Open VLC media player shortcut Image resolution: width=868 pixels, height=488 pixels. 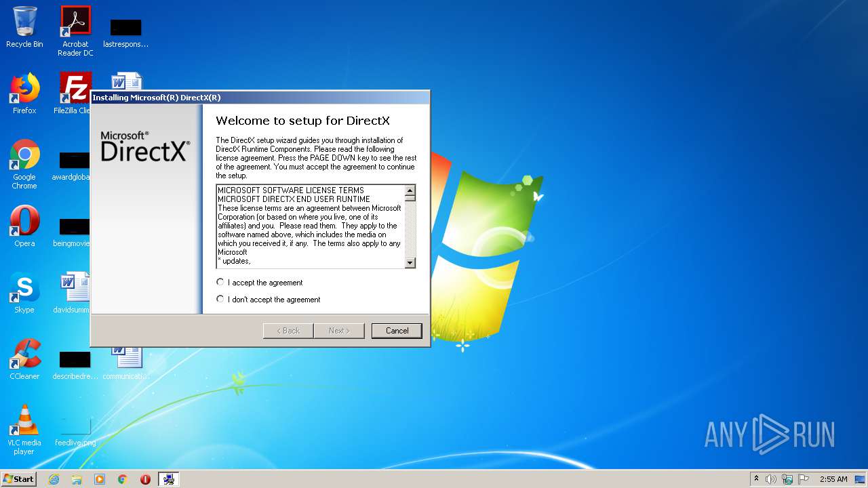(x=24, y=430)
